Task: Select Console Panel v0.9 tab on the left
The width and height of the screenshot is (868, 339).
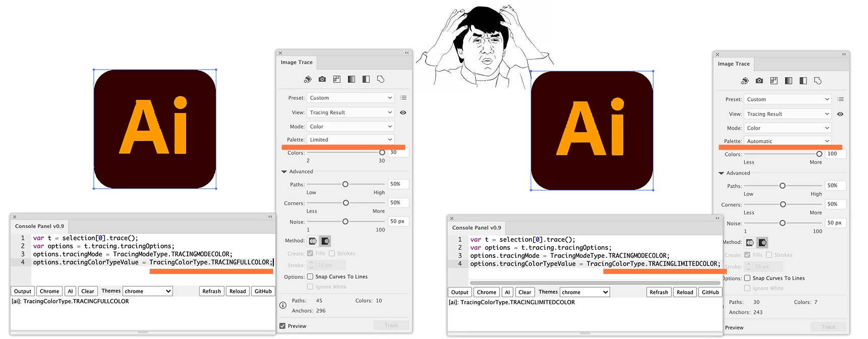Action: tap(39, 227)
